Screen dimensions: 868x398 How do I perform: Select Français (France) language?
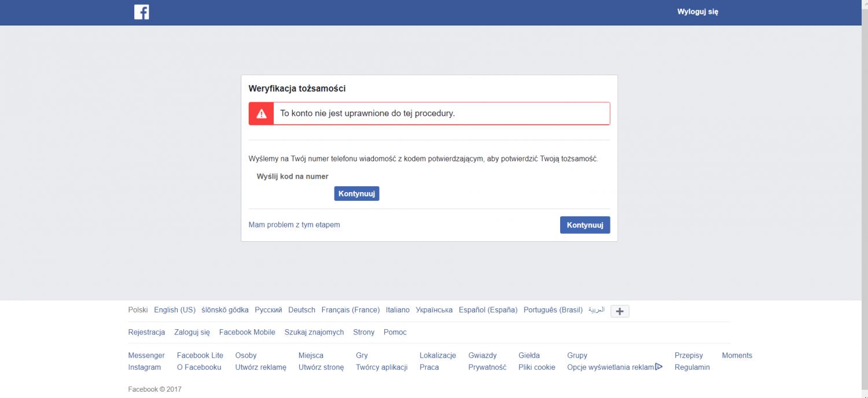click(351, 310)
